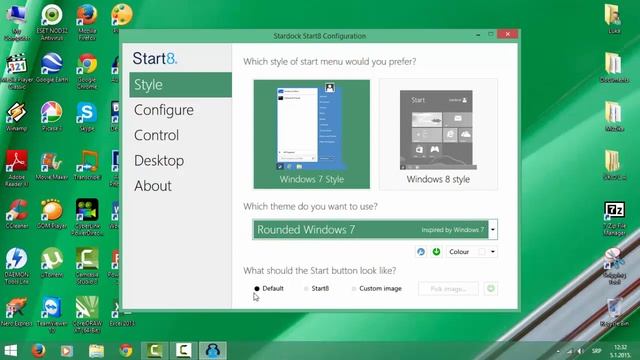Open GOM Player desktop shortcut
The height and width of the screenshot is (360, 640).
coord(52,214)
